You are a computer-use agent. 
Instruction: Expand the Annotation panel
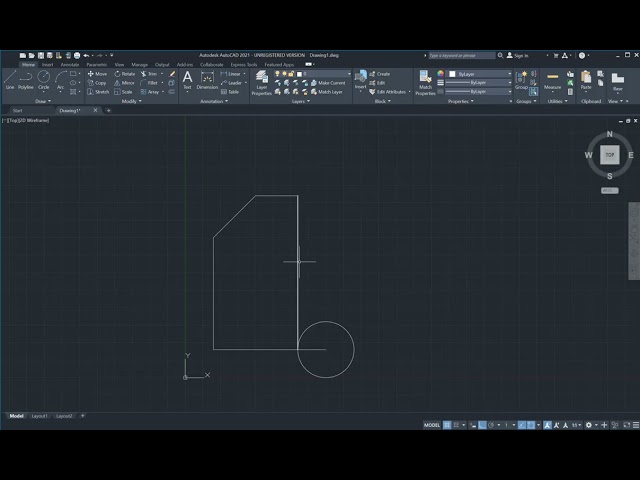click(214, 101)
